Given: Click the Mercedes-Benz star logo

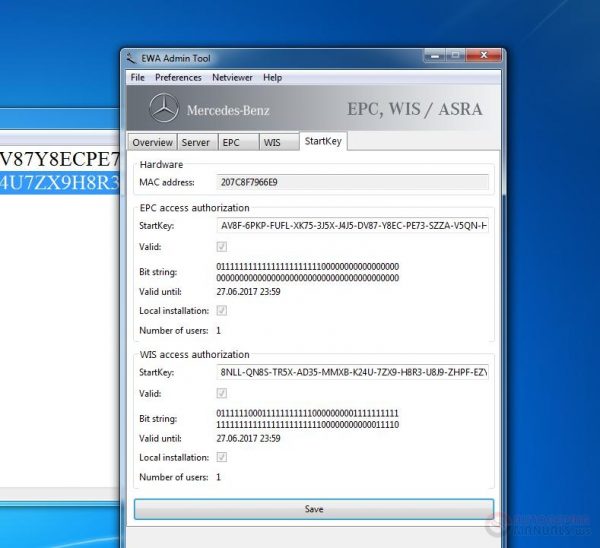Looking at the screenshot, I should tap(164, 108).
